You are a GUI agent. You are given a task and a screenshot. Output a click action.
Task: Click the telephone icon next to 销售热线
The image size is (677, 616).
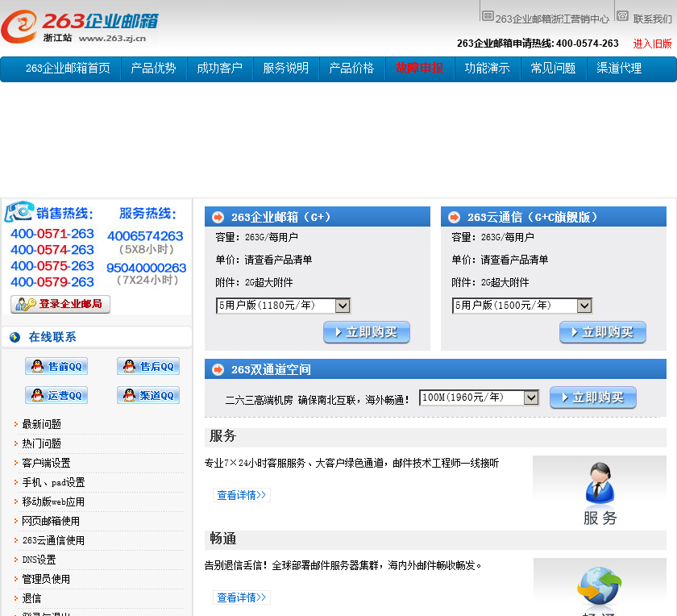tap(19, 212)
